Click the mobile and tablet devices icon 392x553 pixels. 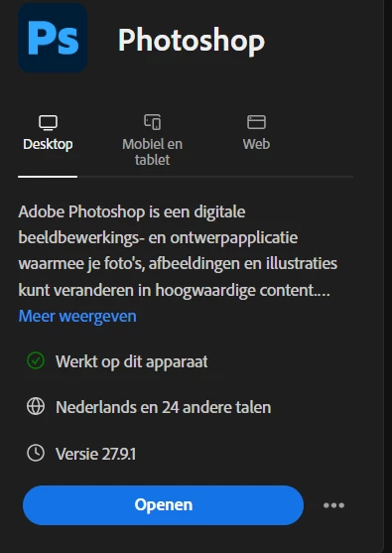click(x=152, y=122)
